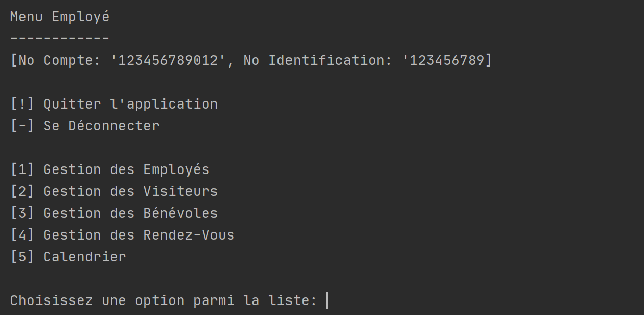Click the [1] option number
This screenshot has height=315, width=644.
(22, 169)
